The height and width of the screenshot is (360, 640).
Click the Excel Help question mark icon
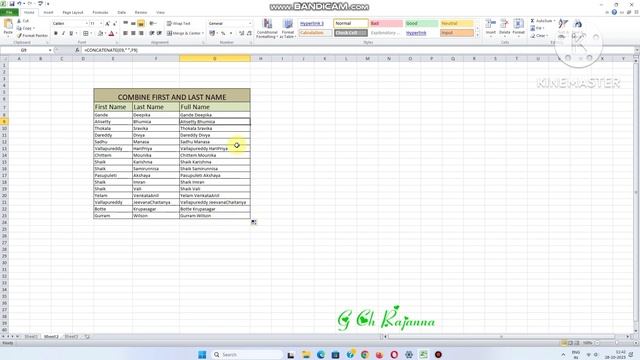coord(614,12)
